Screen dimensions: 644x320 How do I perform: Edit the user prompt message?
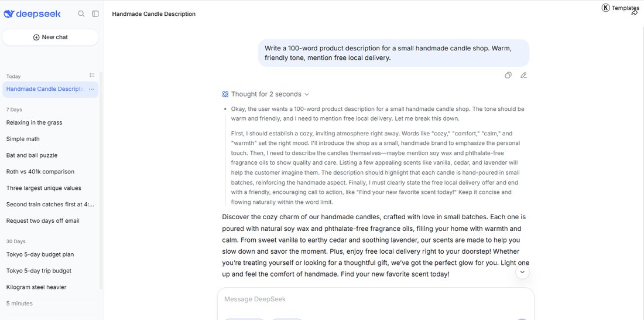(523, 75)
